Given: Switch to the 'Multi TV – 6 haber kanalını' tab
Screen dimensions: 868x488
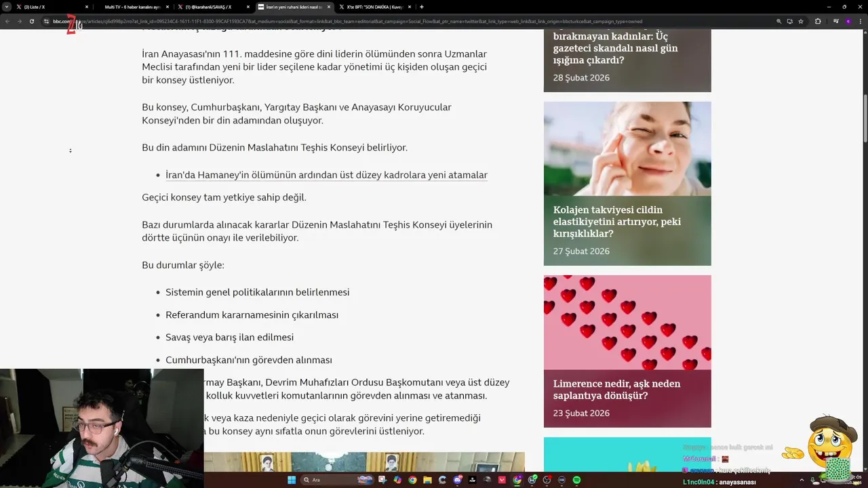Looking at the screenshot, I should pyautogui.click(x=132, y=7).
